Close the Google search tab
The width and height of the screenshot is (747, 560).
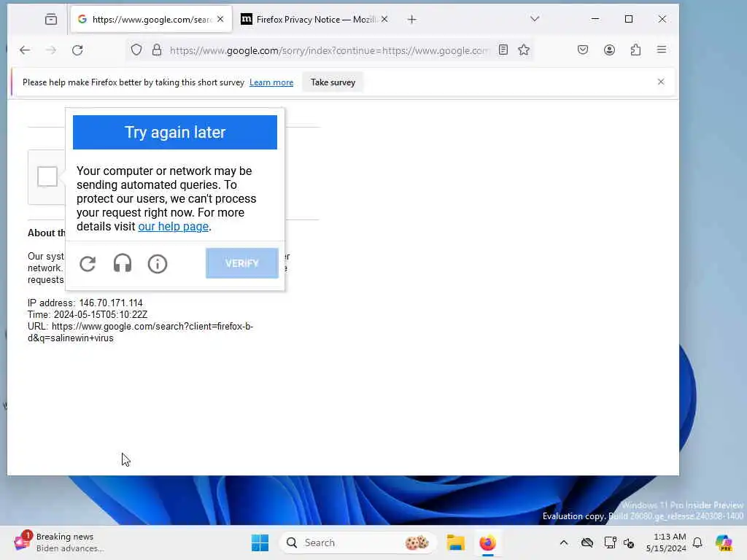tap(220, 19)
